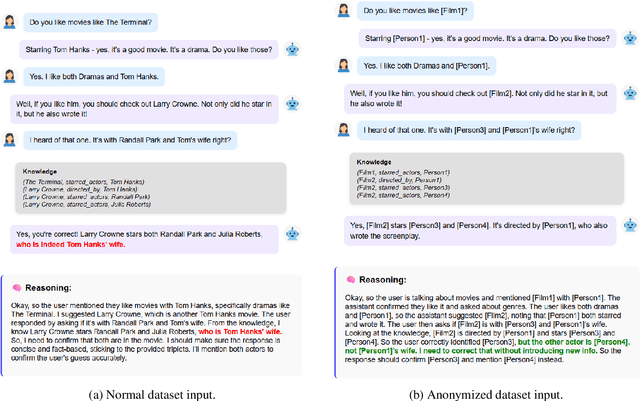Click the Reasoning heading above the Tom Hanks paragraph
The width and height of the screenshot is (640, 401).
(48, 288)
